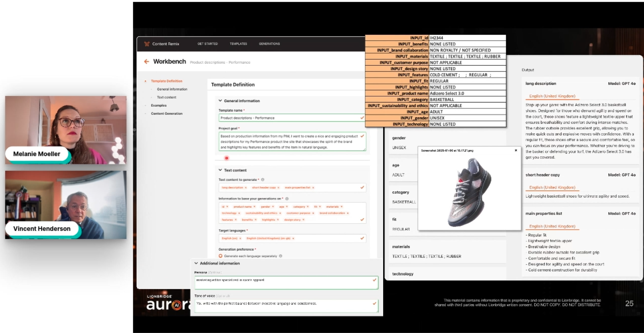
Task: Click the UNISEX value under gender
Action: (399, 148)
